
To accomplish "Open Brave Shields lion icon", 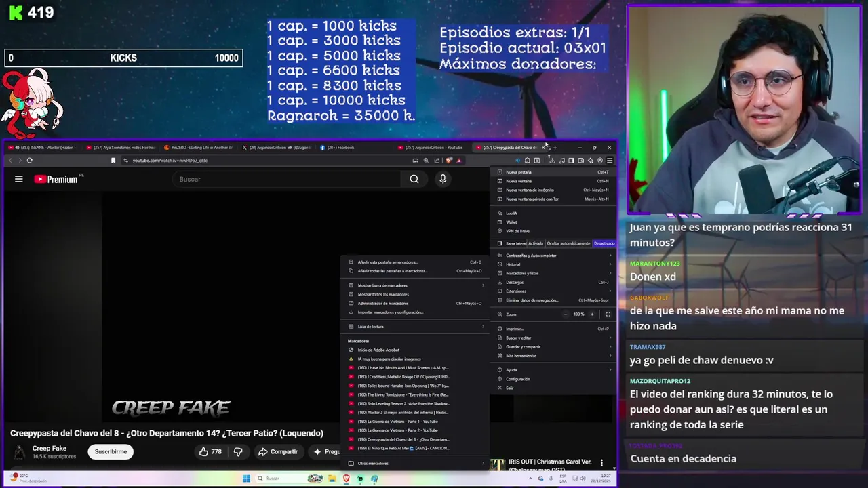I will point(449,161).
